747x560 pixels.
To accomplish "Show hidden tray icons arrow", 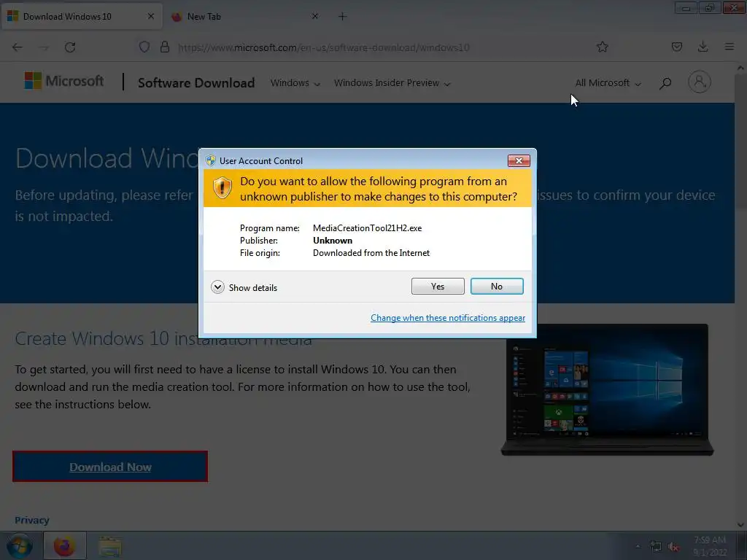I will pos(638,546).
